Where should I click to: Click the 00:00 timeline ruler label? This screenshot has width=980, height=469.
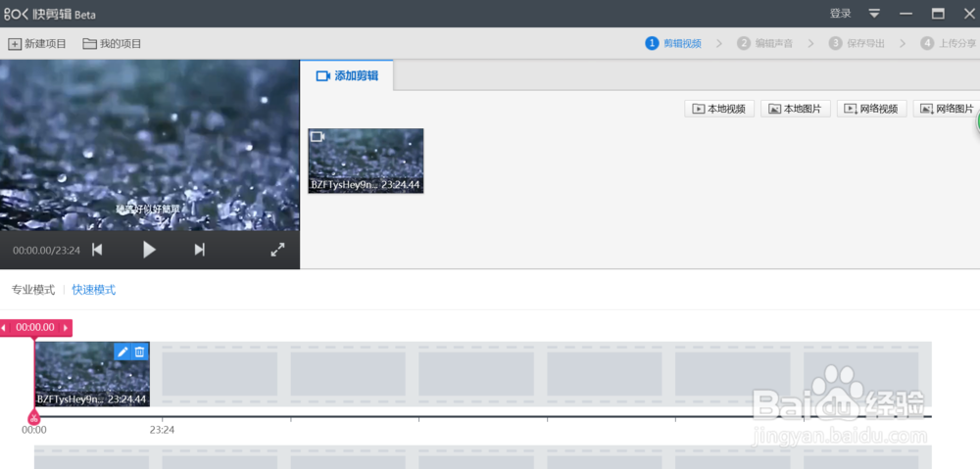33,430
